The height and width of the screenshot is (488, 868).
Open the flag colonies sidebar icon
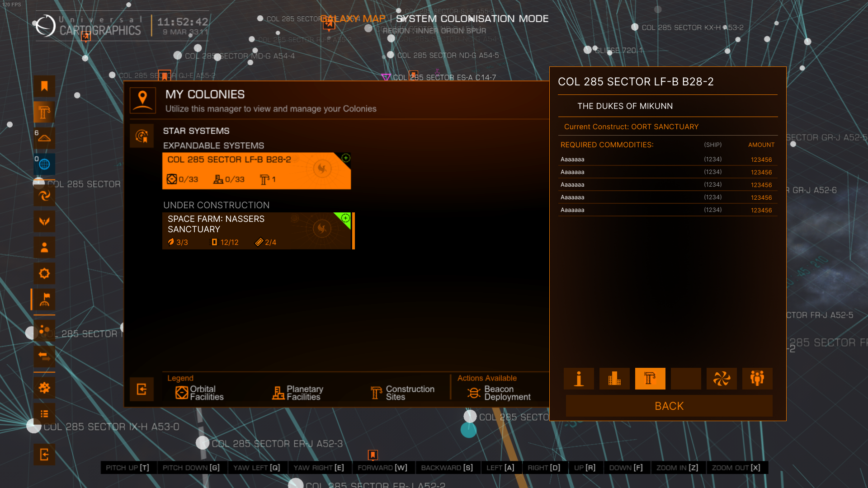click(44, 300)
